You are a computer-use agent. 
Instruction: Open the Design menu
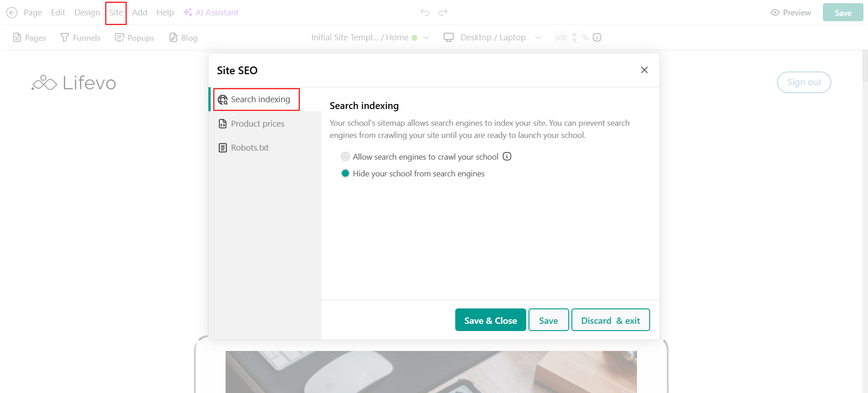(87, 12)
